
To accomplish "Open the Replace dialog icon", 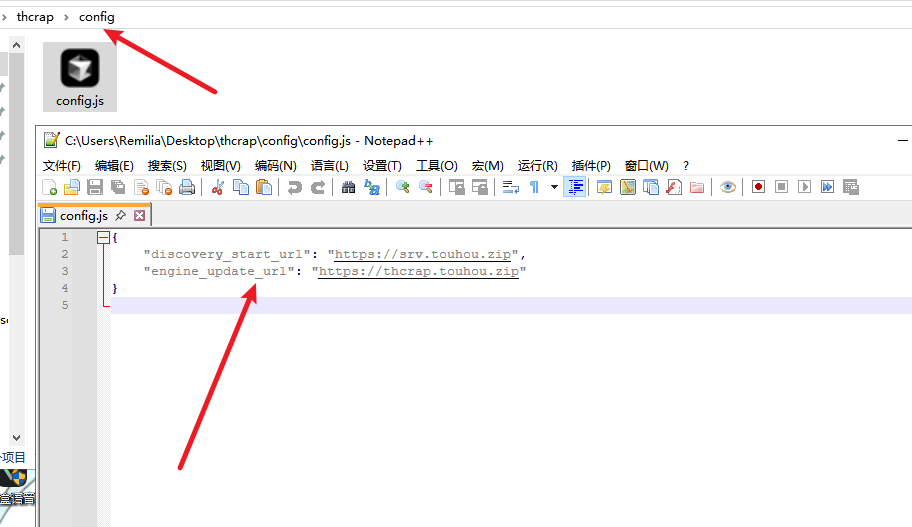I will 372,187.
